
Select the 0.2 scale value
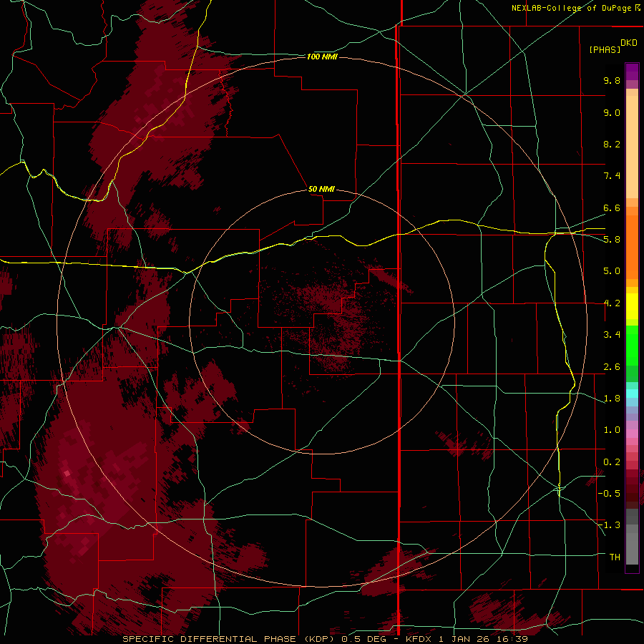pos(612,462)
